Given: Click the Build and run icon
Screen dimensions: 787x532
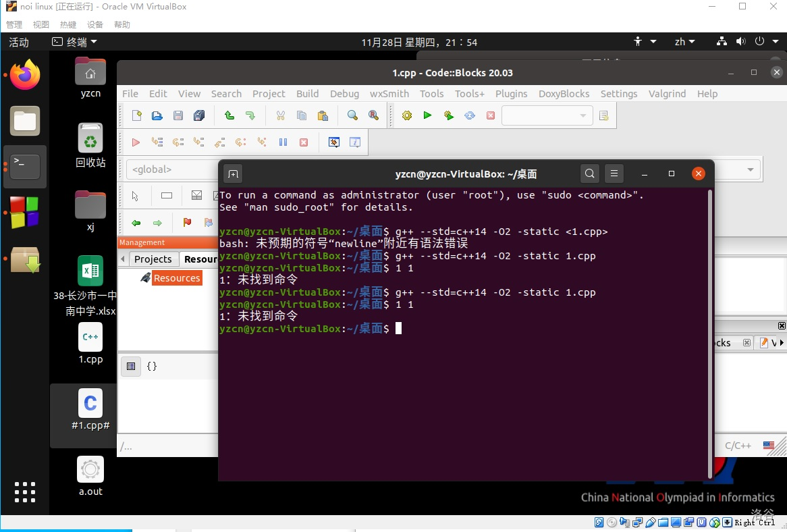Looking at the screenshot, I should coord(449,115).
